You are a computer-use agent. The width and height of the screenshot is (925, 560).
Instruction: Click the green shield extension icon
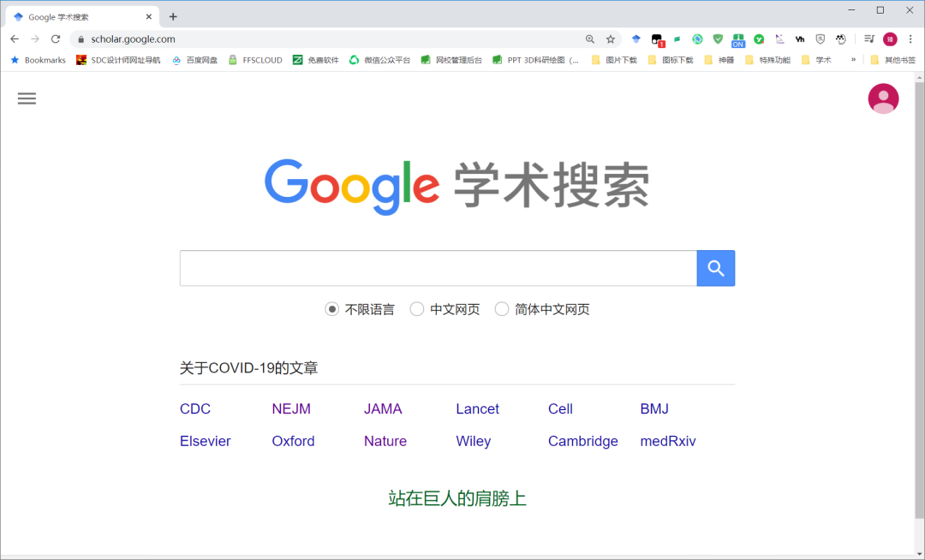718,39
